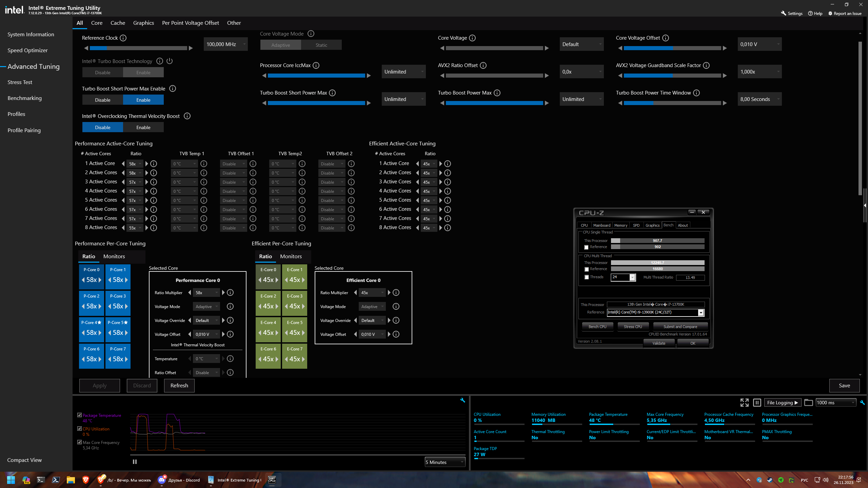Screen dimensions: 868x488
Task: Click the Reference Clock info icon
Action: 123,38
